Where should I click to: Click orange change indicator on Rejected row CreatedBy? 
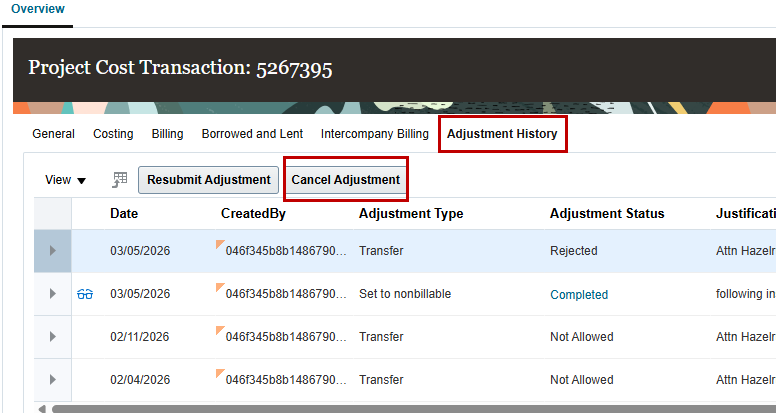pos(220,244)
